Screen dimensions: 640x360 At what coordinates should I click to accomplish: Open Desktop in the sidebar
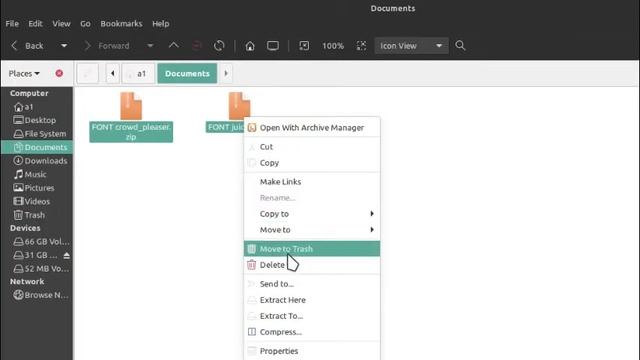pos(37,120)
